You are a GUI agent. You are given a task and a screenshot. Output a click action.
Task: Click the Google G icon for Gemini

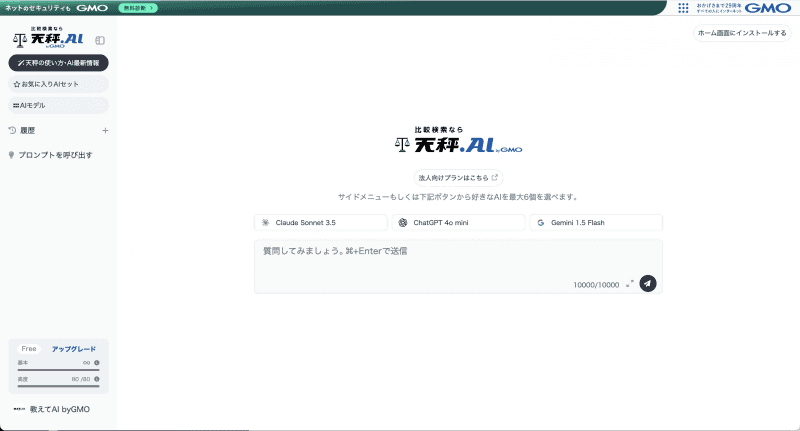click(540, 222)
